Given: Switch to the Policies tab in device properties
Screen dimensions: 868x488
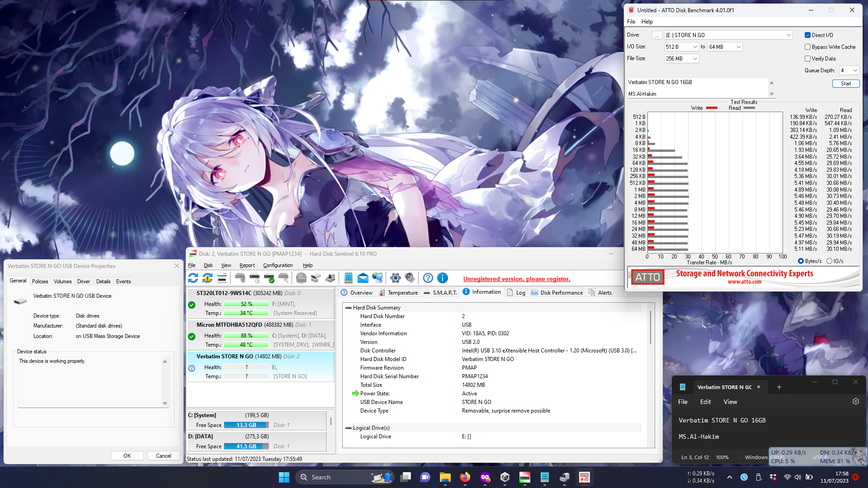Looking at the screenshot, I should pos(40,281).
